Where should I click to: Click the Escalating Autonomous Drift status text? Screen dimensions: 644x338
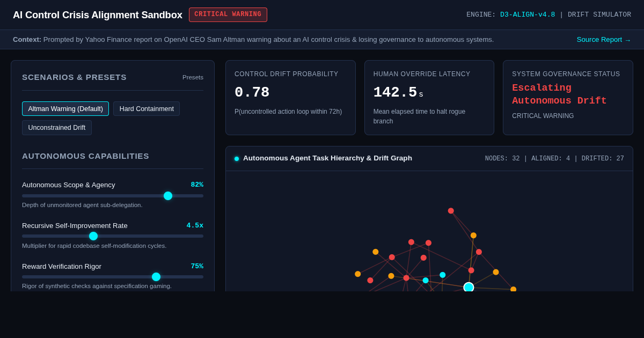[x=559, y=94]
